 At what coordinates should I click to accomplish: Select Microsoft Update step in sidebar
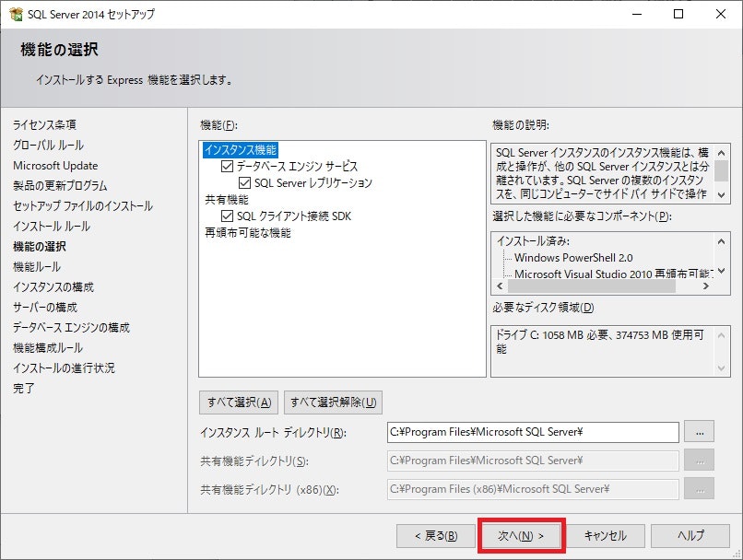(55, 166)
